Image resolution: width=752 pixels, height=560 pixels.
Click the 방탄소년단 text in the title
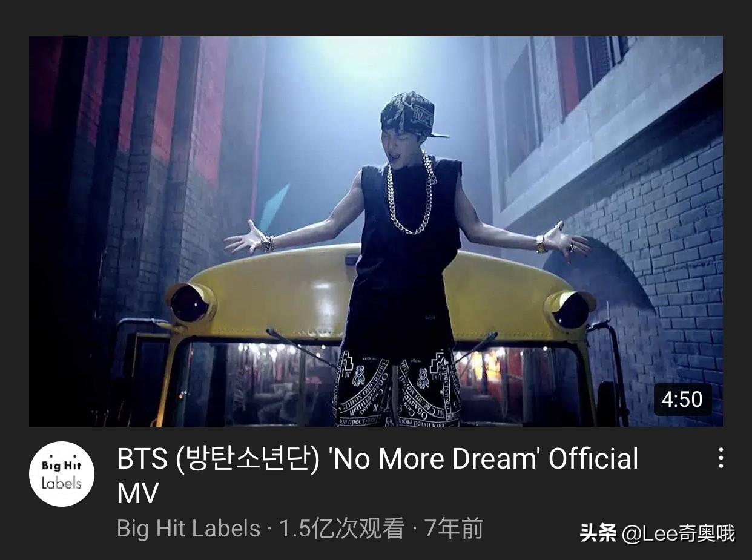pyautogui.click(x=247, y=460)
